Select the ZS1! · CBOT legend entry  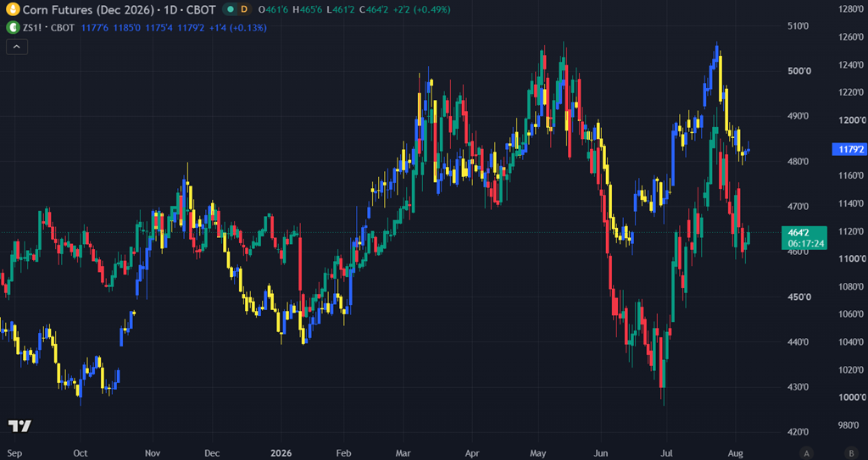47,27
